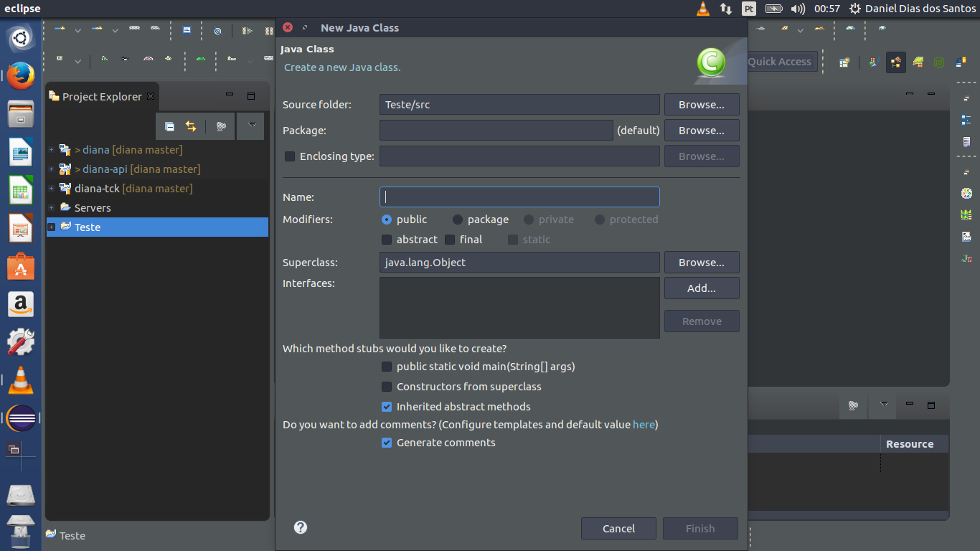Image resolution: width=980 pixels, height=551 pixels.
Task: Click Open Console icon in top toolbar
Action: pos(187,31)
